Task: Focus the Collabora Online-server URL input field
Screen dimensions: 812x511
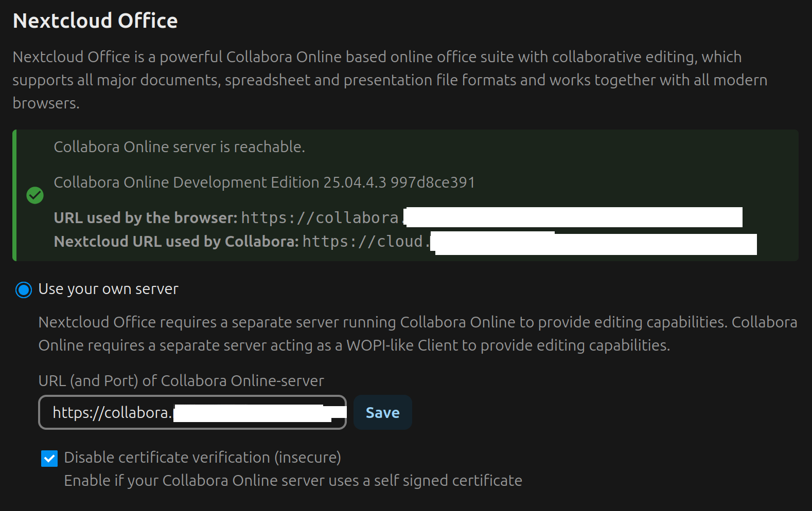Action: coord(192,412)
